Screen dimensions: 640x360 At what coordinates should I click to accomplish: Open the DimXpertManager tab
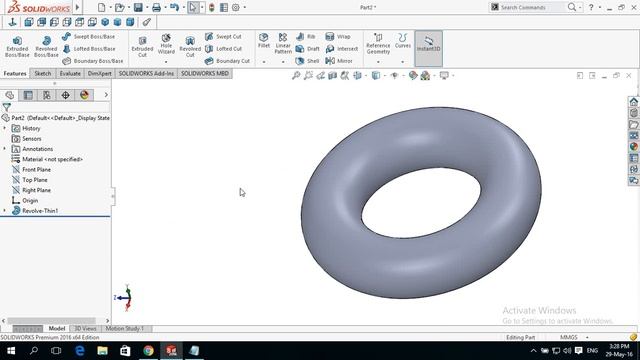[65, 95]
